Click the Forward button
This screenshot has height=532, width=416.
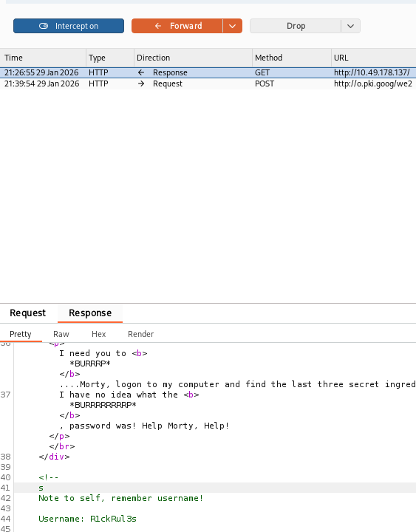coord(177,26)
